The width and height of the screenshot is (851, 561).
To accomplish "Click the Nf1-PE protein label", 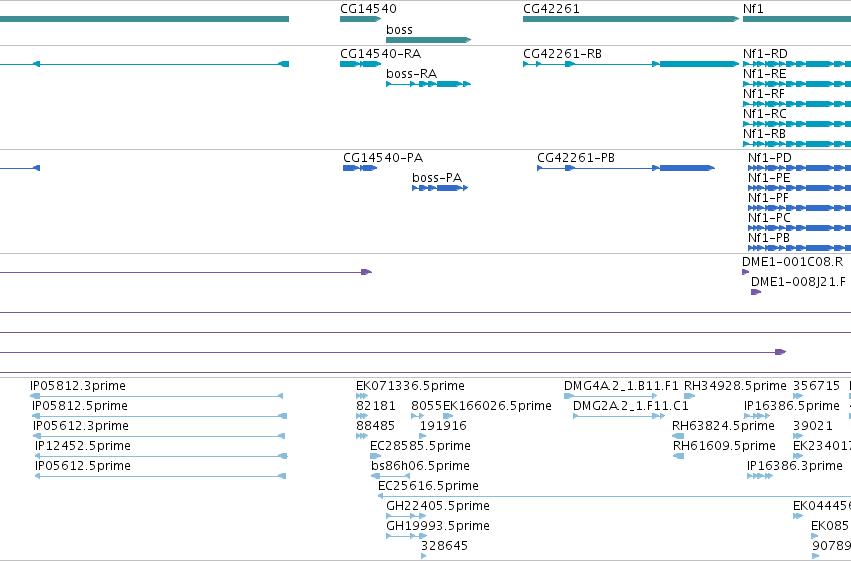I will point(769,178).
